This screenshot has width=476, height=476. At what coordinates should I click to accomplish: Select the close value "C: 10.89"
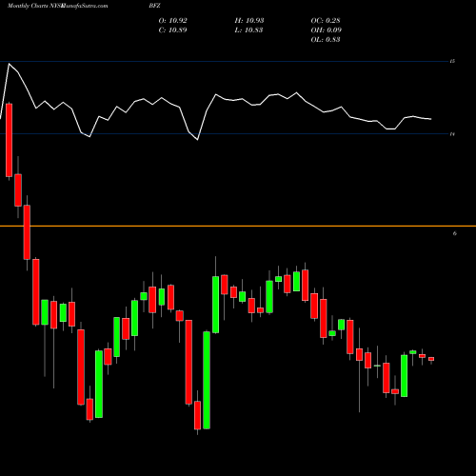pos(172,30)
